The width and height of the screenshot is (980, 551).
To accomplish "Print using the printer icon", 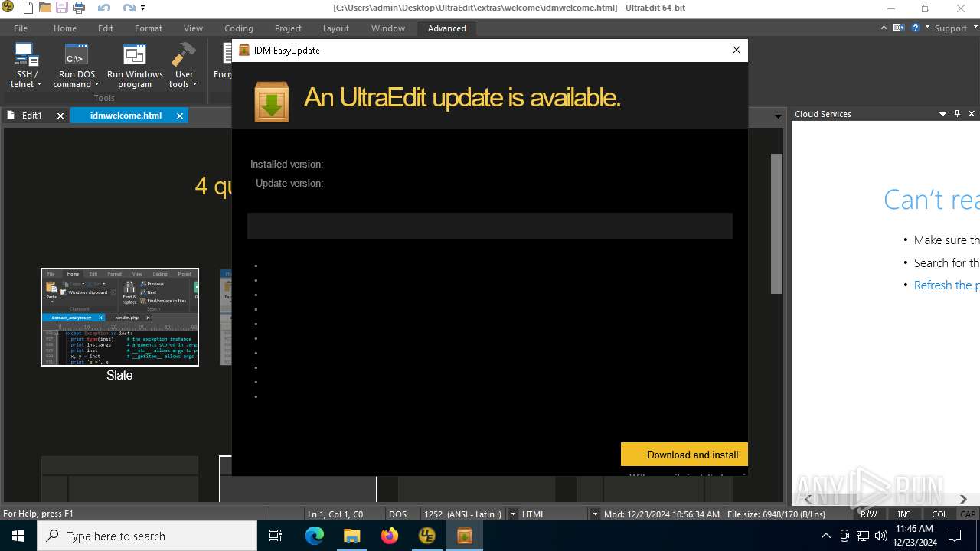I will tap(78, 8).
